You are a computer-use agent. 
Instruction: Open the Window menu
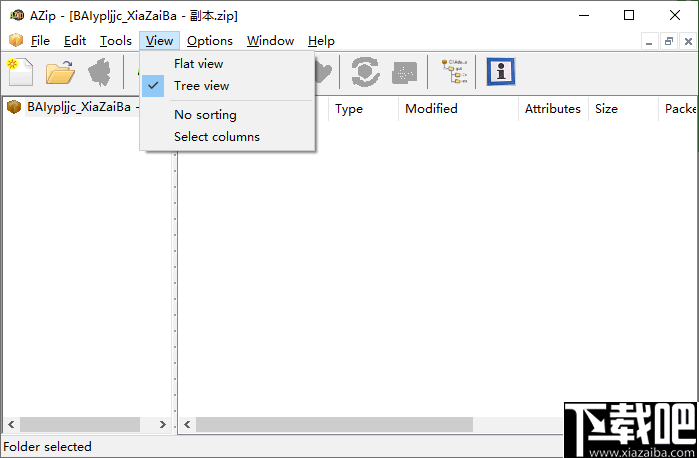[x=270, y=41]
